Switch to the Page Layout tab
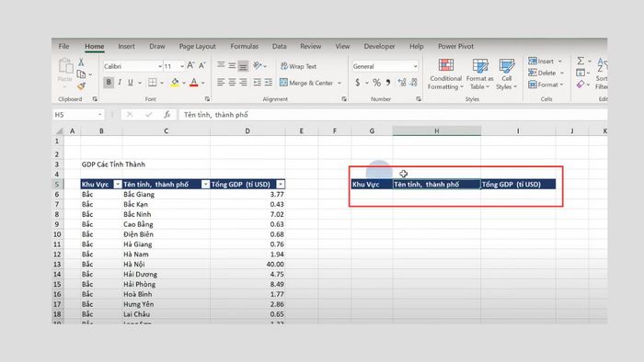Screen dimensions: 644x362 pyautogui.click(x=197, y=46)
